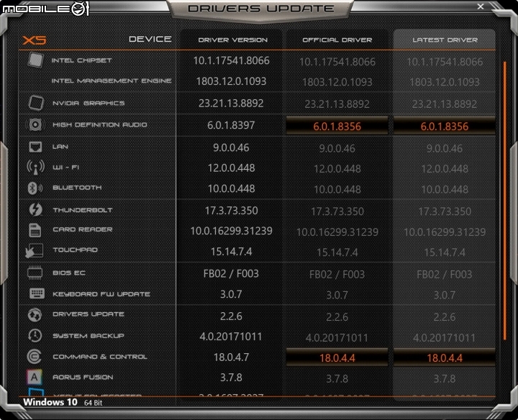The width and height of the screenshot is (518, 420).
Task: Click the Command & Control icon
Action: coord(35,357)
